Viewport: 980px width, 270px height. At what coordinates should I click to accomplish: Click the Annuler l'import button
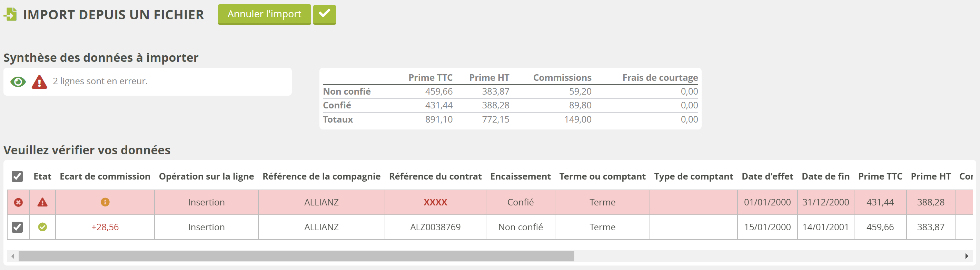[x=264, y=15]
